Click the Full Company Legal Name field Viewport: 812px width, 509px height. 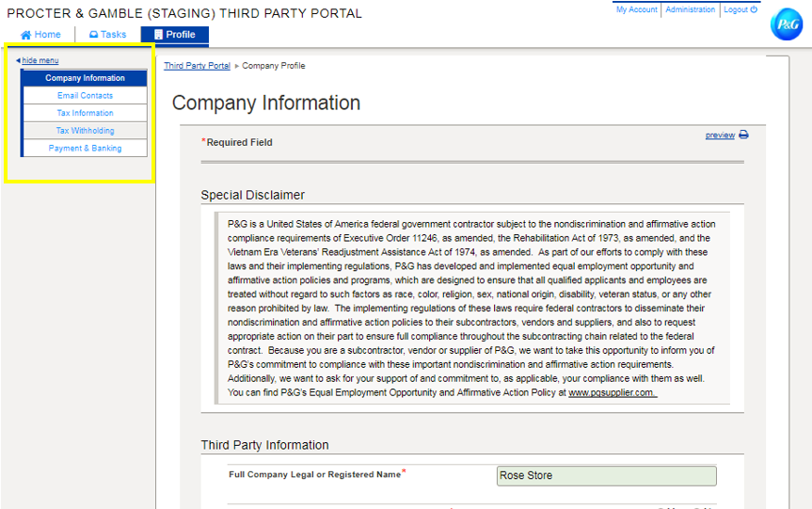pyautogui.click(x=606, y=475)
